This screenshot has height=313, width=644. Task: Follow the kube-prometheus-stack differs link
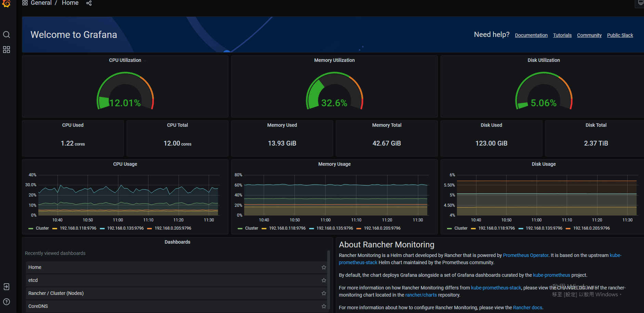[496, 288]
